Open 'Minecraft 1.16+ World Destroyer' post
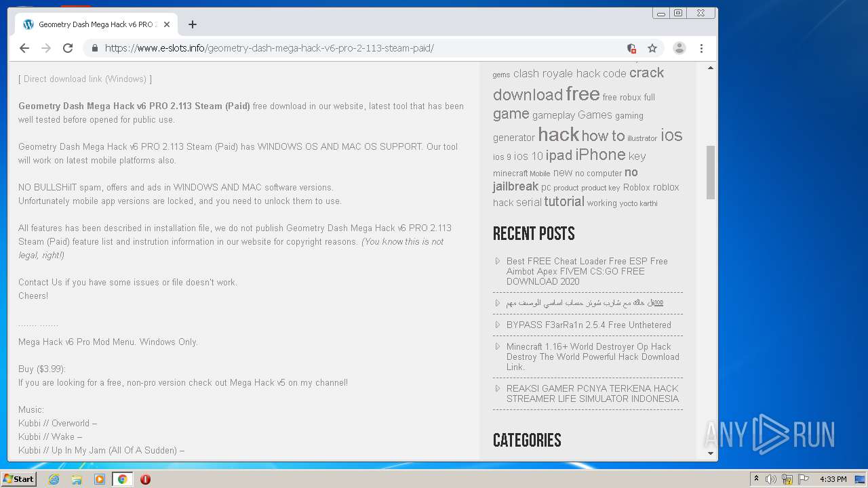This screenshot has height=488, width=868. pyautogui.click(x=593, y=357)
